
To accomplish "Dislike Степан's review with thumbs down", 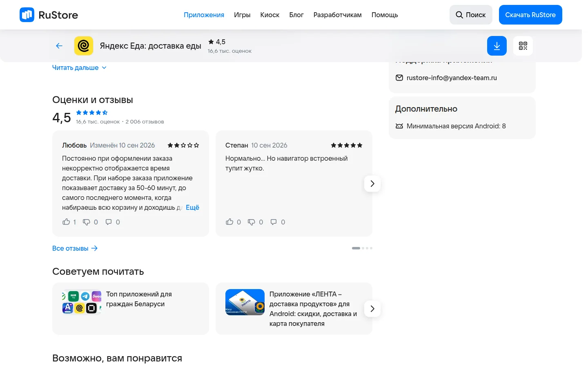I will pyautogui.click(x=252, y=222).
